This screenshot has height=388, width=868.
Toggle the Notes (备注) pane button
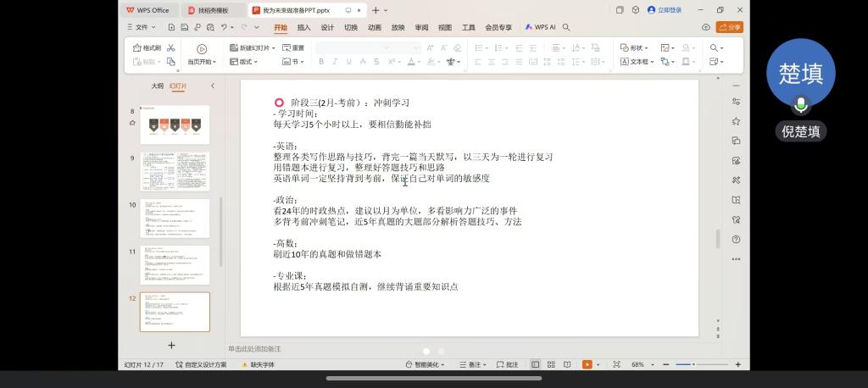pos(472,365)
